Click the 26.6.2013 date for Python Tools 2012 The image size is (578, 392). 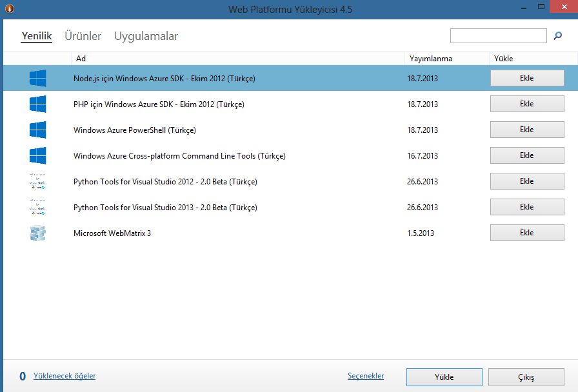(x=423, y=182)
